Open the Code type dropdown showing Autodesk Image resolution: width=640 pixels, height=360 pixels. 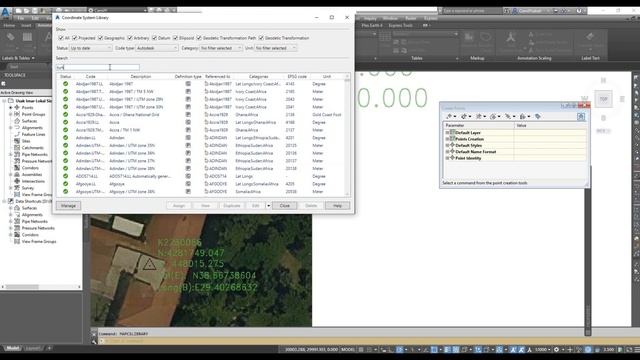157,48
